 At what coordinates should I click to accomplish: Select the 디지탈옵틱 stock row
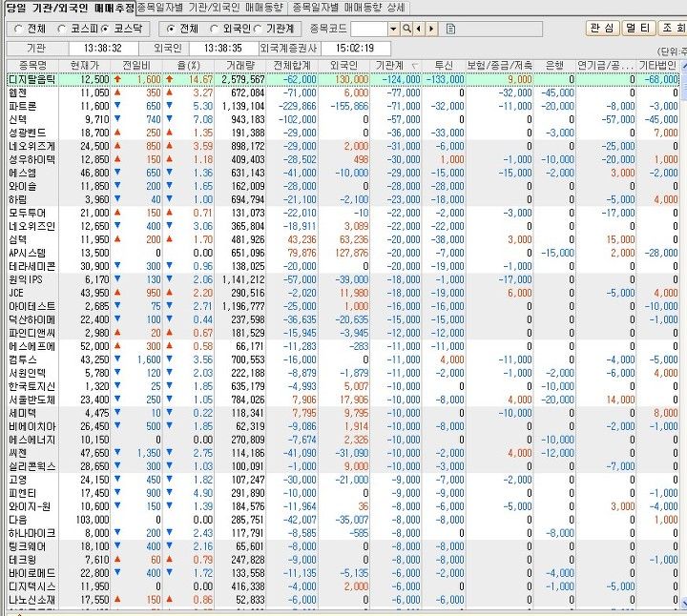[343, 79]
